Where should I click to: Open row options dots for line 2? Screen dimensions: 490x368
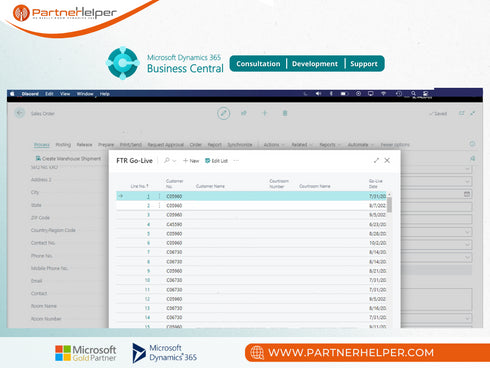tap(159, 206)
